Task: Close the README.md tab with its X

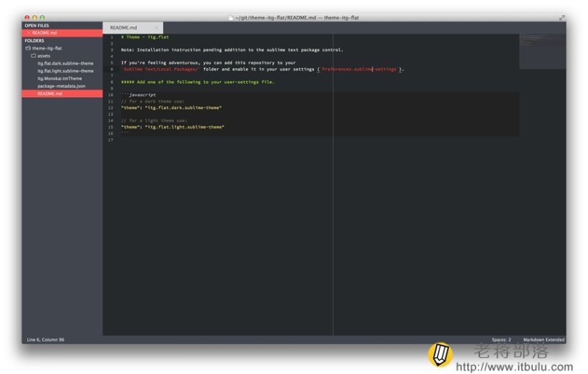Action: coord(156,28)
